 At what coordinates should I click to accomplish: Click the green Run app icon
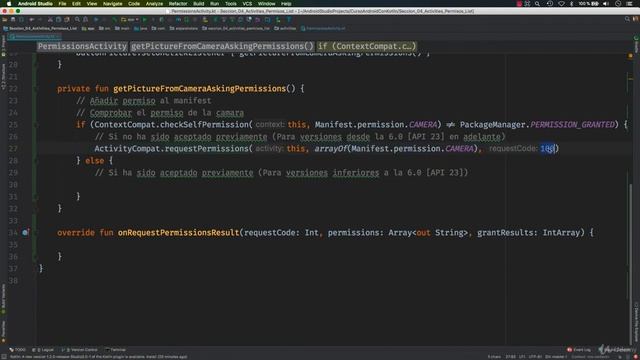144,19
